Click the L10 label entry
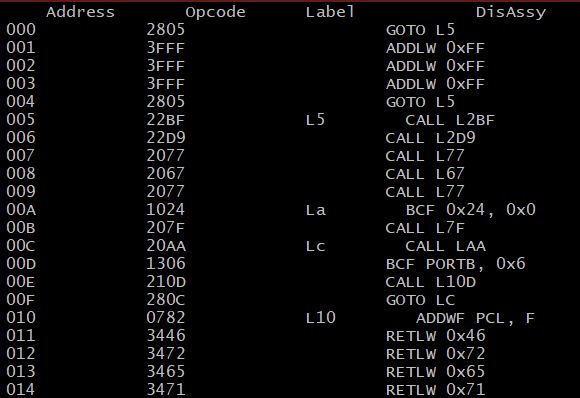The width and height of the screenshot is (580, 398). pyautogui.click(x=320, y=318)
